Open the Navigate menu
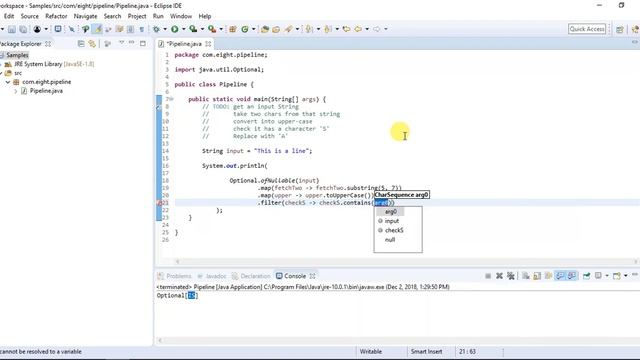The width and height of the screenshot is (640, 360). coord(85,16)
